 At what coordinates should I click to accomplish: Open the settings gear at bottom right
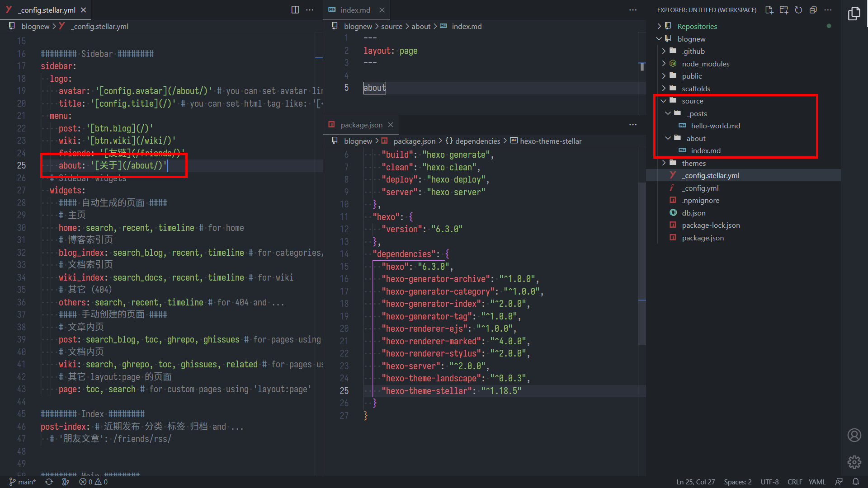(x=854, y=462)
